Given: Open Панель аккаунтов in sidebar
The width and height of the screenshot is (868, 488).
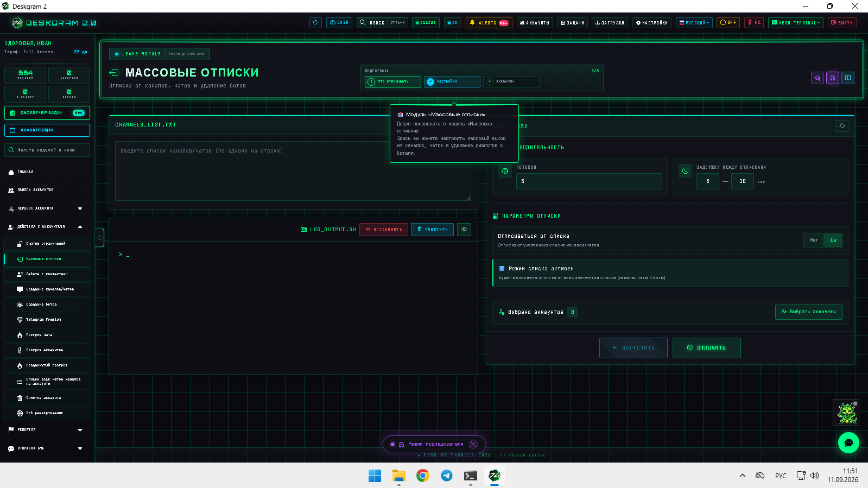Looking at the screenshot, I should coord(47,190).
